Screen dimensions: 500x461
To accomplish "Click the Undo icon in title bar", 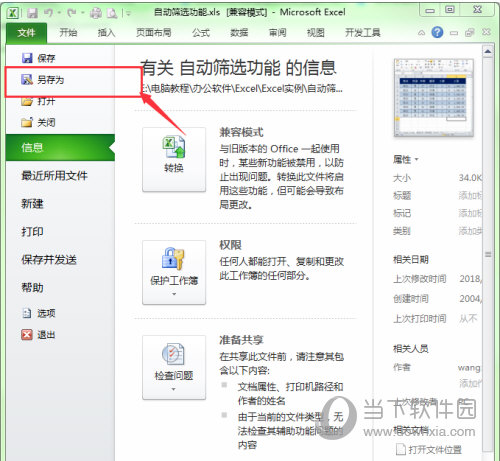I will (x=49, y=13).
